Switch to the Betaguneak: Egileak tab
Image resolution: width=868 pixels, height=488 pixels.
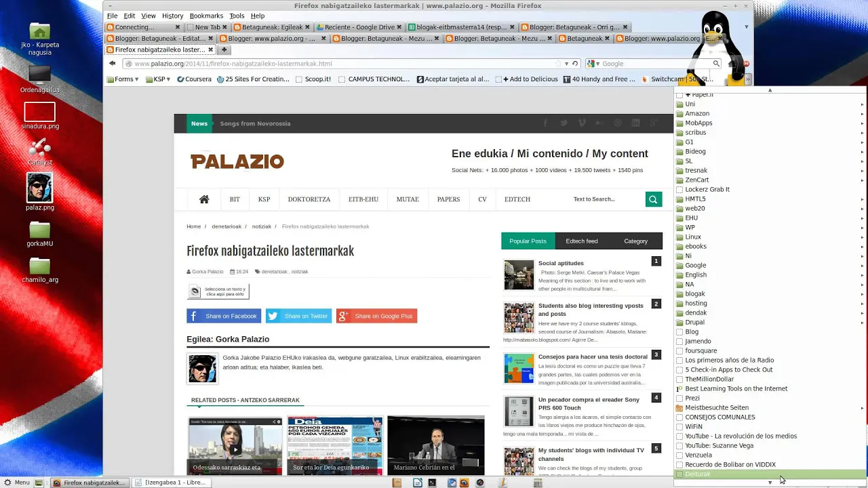(272, 27)
